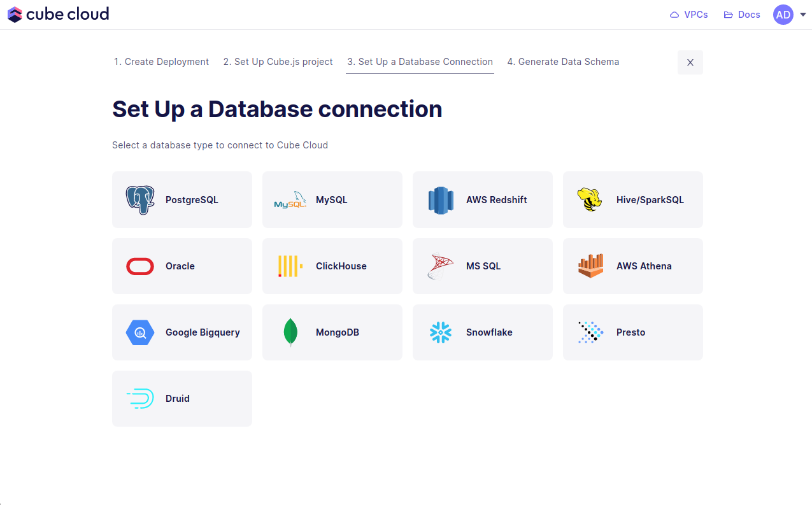This screenshot has height=505, width=812.
Task: Click the AWS Athena orange icon
Action: pyautogui.click(x=591, y=266)
